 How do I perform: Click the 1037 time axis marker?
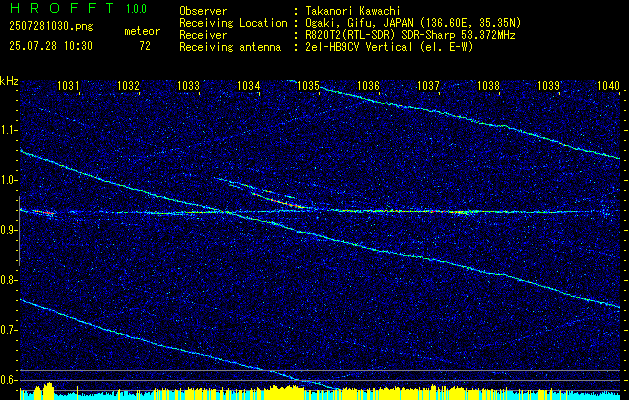[x=428, y=85]
